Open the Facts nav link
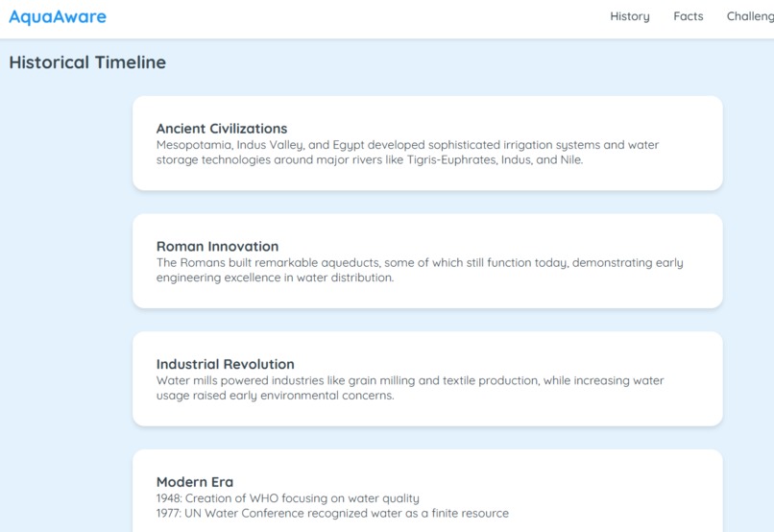This screenshot has width=774, height=532. tap(689, 16)
